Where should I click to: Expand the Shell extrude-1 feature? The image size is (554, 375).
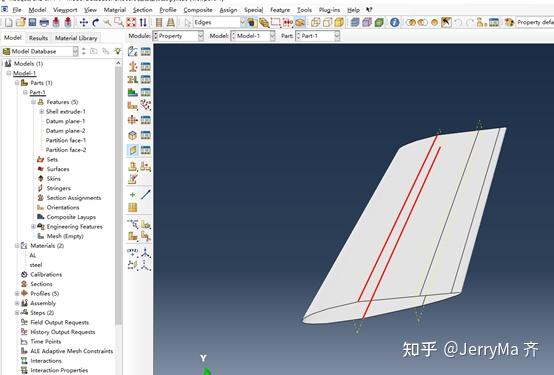pos(42,111)
